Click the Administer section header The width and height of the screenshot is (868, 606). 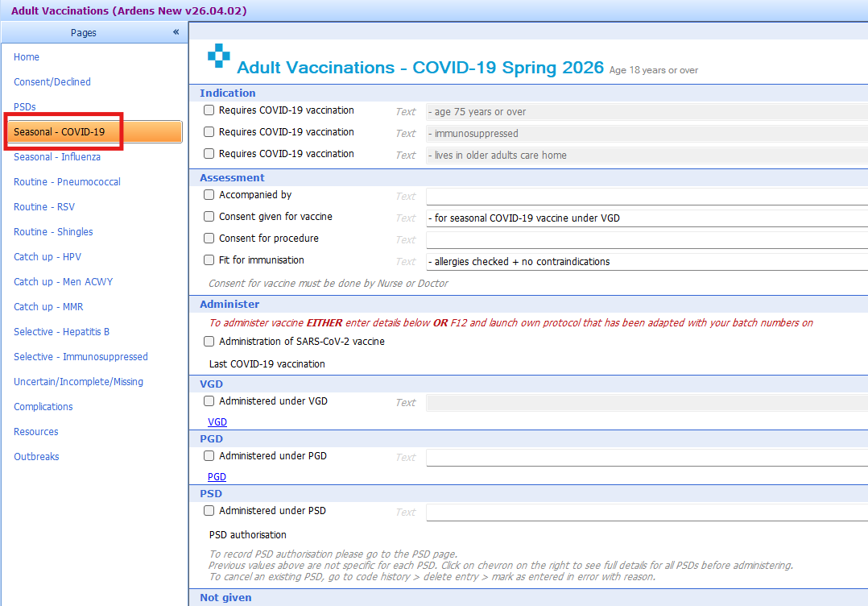(x=229, y=304)
